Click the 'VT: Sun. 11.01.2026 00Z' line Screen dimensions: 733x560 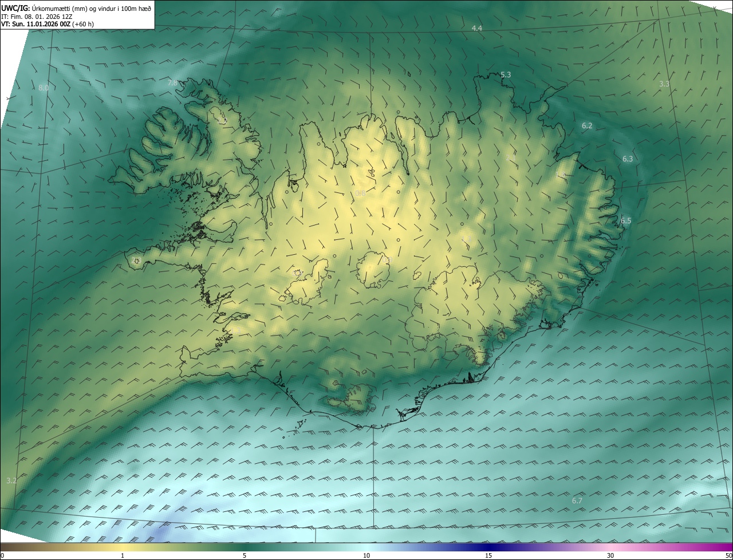tap(48, 24)
